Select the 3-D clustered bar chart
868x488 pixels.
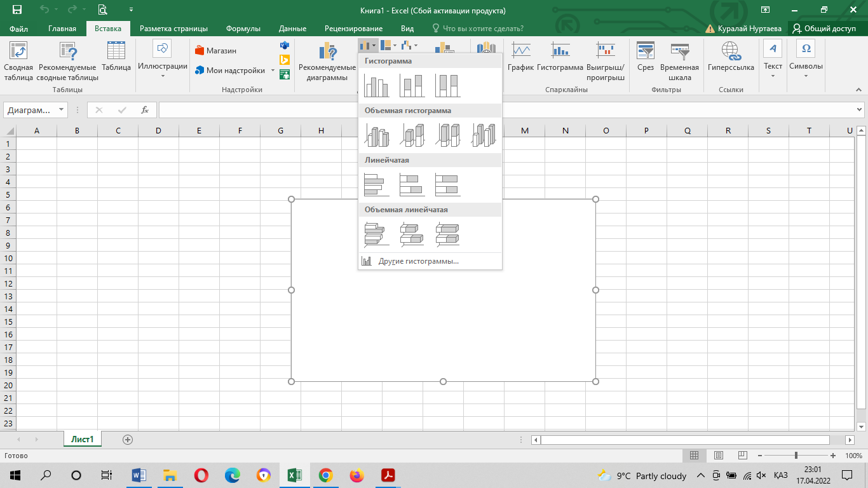click(376, 234)
